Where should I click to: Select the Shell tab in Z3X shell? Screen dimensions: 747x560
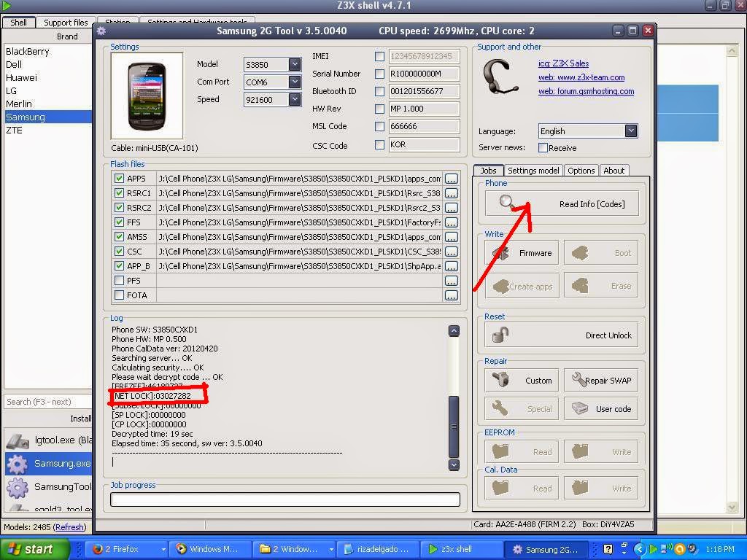(x=18, y=23)
